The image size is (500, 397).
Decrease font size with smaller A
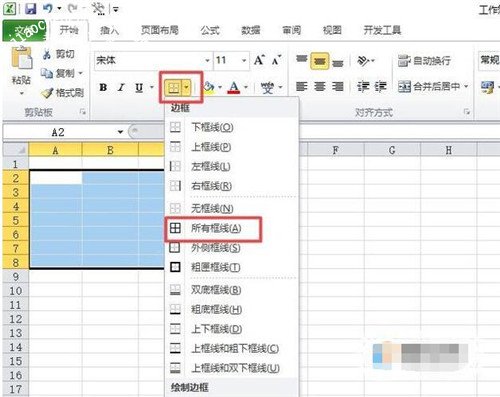[x=276, y=60]
